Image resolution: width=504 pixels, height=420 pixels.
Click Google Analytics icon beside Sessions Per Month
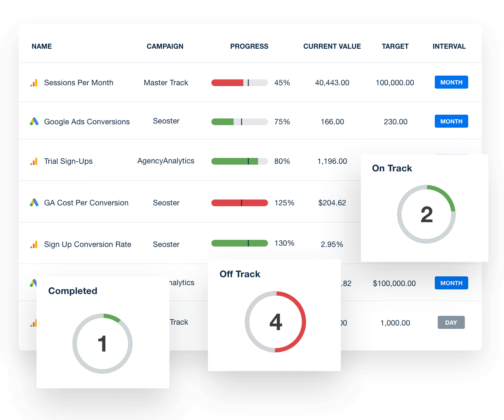(34, 83)
